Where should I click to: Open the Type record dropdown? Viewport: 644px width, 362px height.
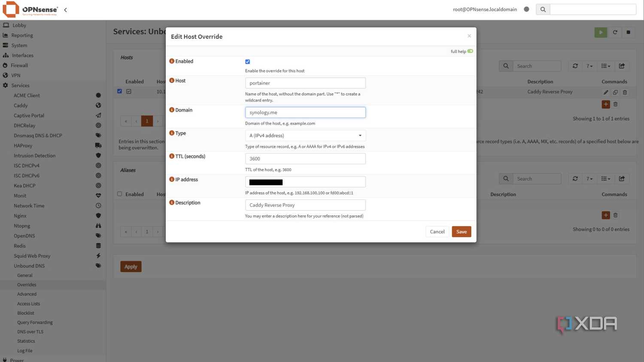click(x=305, y=136)
